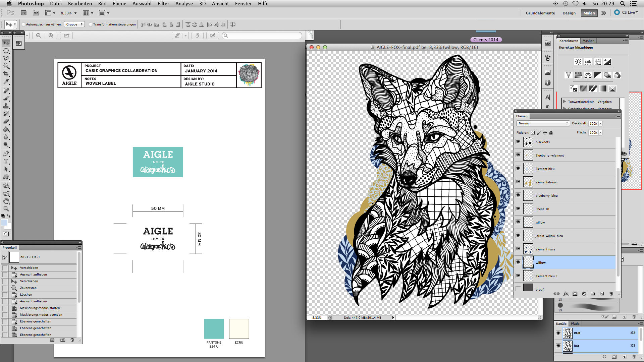This screenshot has width=644, height=362.
Task: Add a Curves adjustment
Action: (x=597, y=62)
